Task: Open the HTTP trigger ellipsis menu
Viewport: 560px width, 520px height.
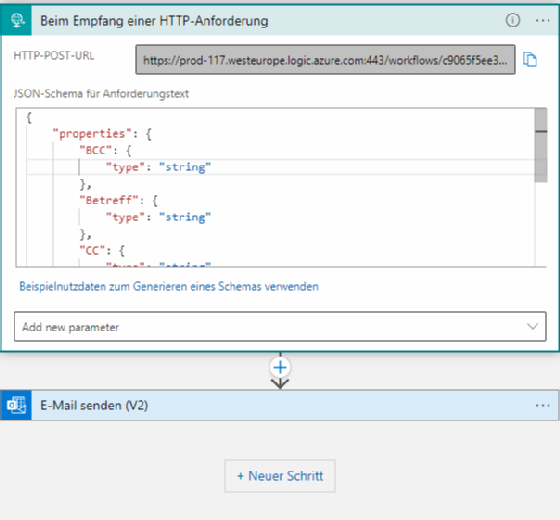Action: pos(542,21)
